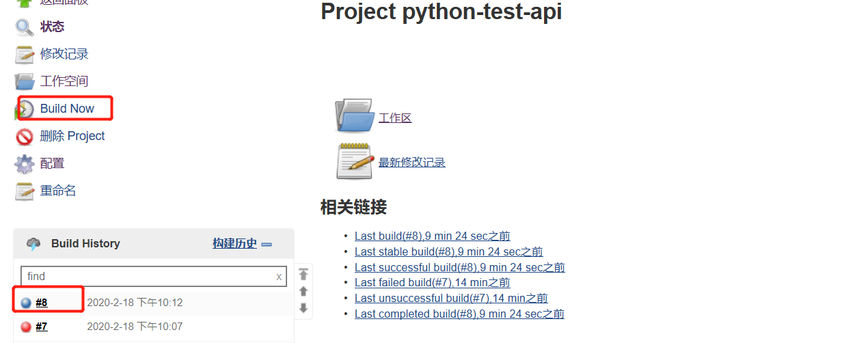The image size is (868, 343).
Task: Click the magnifier icon next to 状态
Action: tap(25, 27)
